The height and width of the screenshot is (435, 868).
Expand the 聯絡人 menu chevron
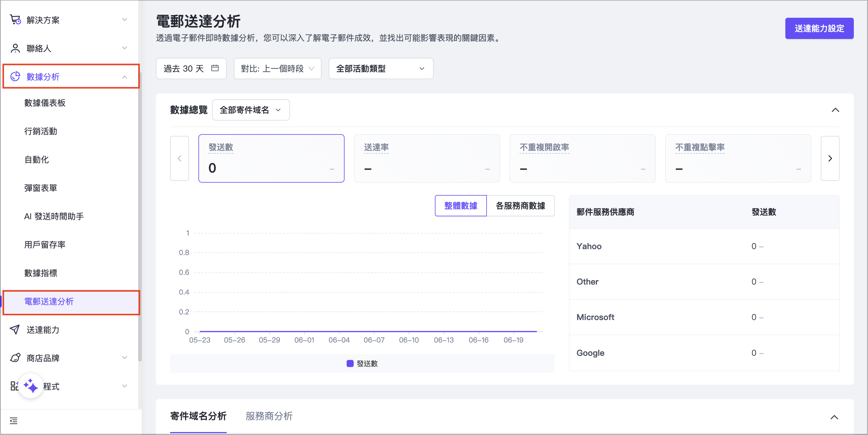(x=125, y=48)
